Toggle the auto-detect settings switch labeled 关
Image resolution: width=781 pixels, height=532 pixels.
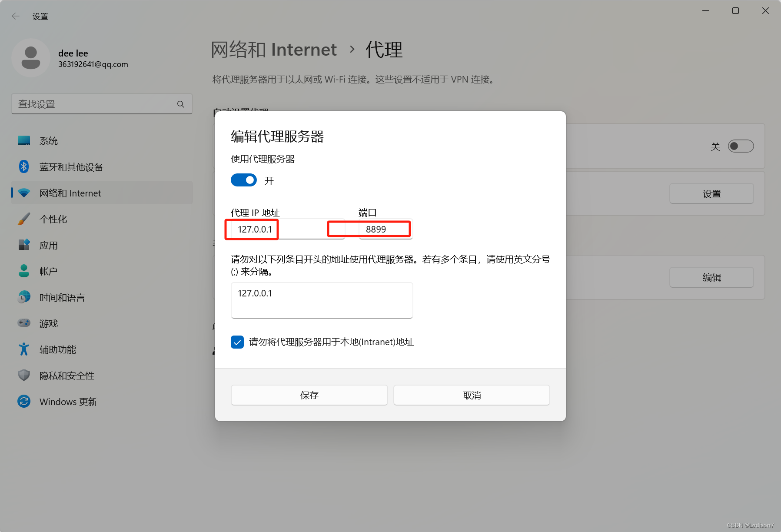[x=741, y=146]
